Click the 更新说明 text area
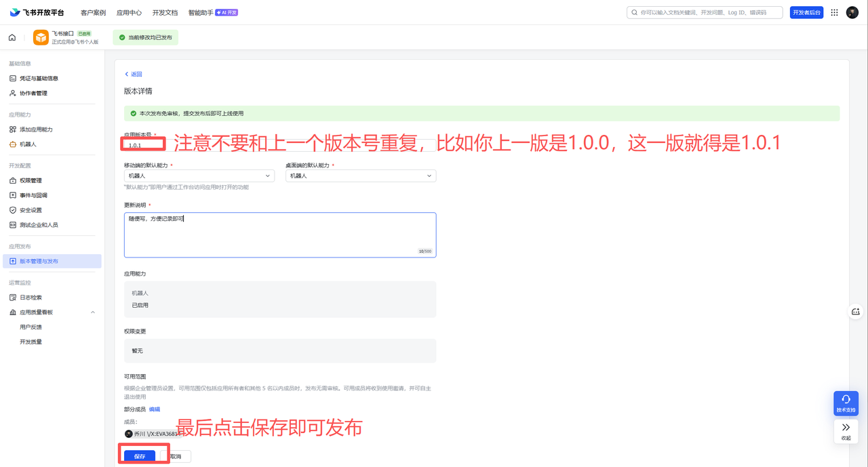 point(280,235)
